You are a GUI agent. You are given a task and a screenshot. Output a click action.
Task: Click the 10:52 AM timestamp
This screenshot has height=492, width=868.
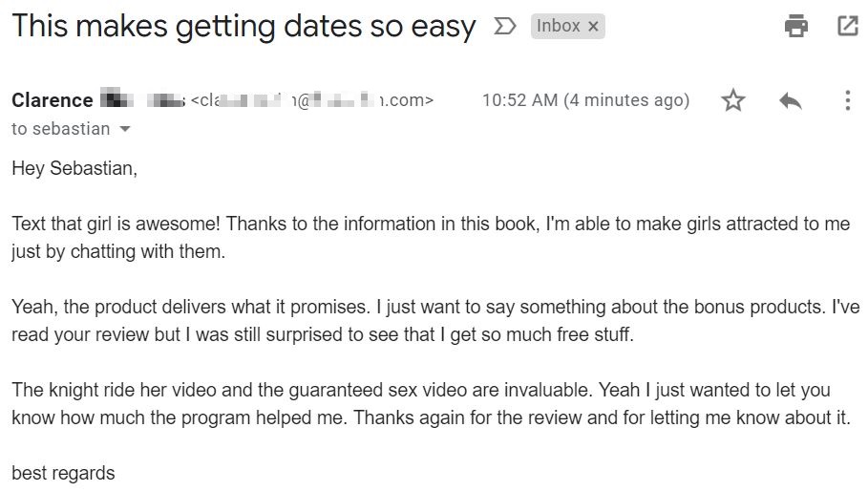coord(519,100)
